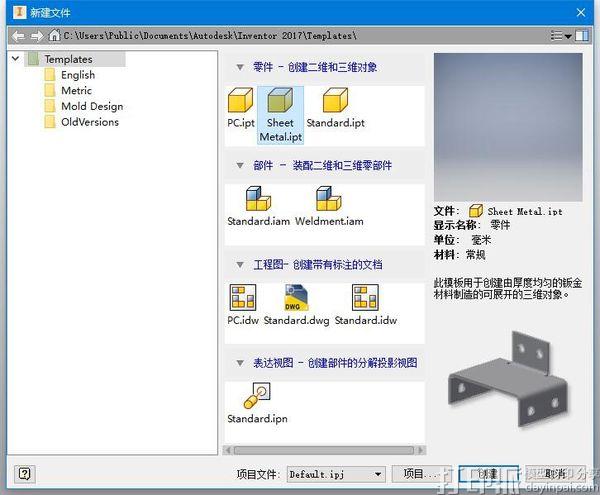Return to home templates folder
Screen dimensions: 600x495
click(x=54, y=36)
